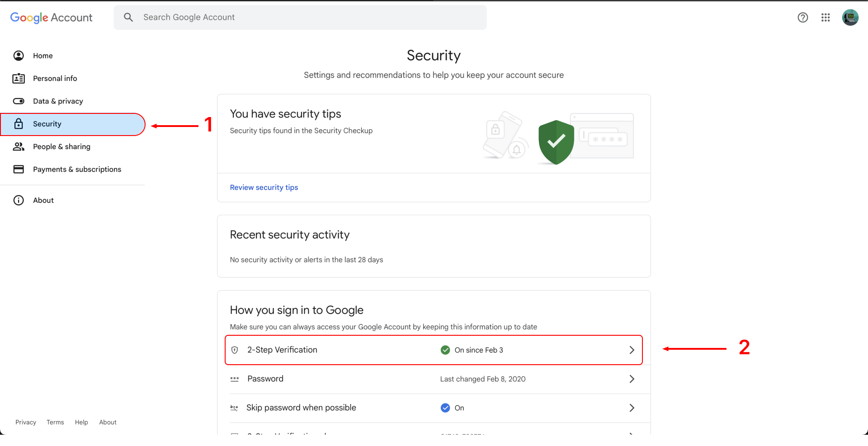This screenshot has height=446, width=868.
Task: Expand the Password row chevron
Action: click(632, 379)
